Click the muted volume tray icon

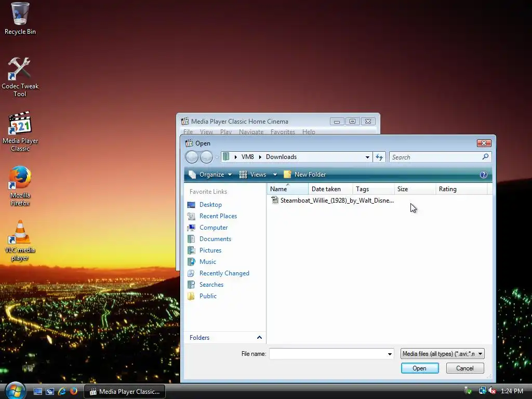[x=493, y=391]
